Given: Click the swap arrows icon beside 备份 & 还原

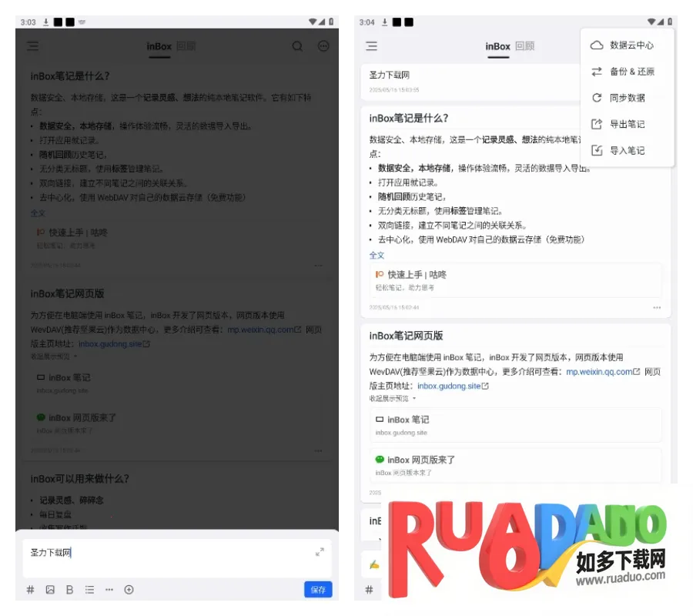Looking at the screenshot, I should (597, 72).
